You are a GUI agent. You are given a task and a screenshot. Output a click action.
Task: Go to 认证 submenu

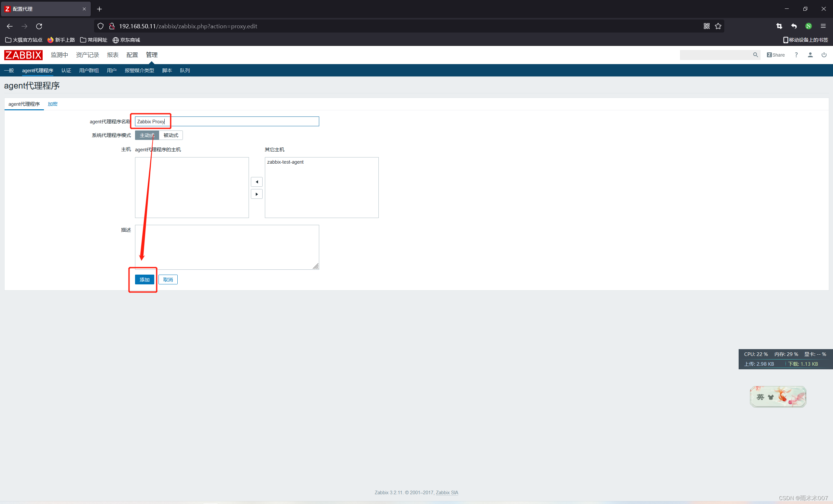pyautogui.click(x=66, y=70)
